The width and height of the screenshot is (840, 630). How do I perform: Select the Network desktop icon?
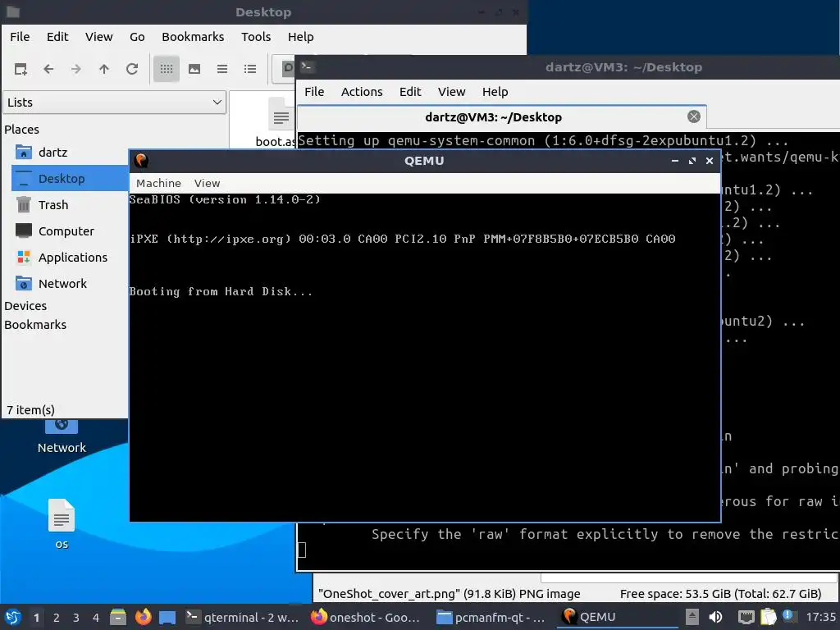click(x=62, y=436)
